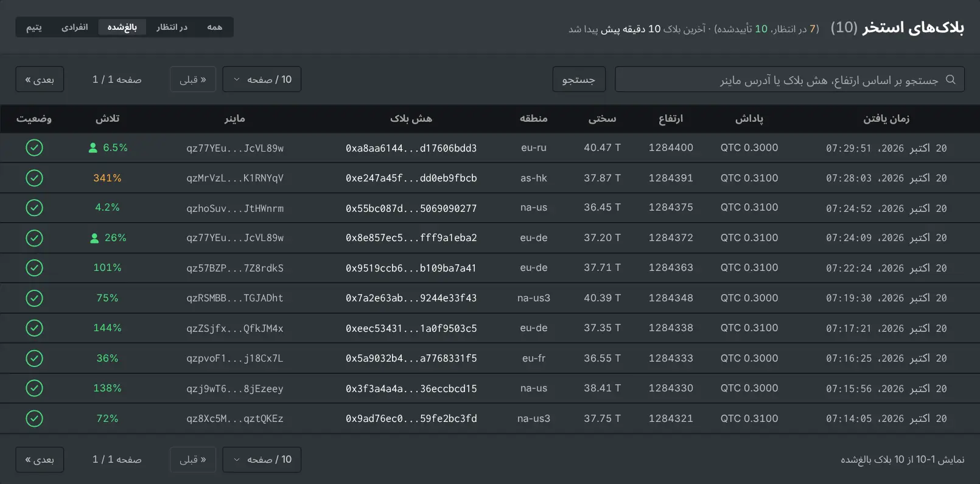Click the bottom بعدی next page button
This screenshot has width=980, height=484.
[40, 459]
